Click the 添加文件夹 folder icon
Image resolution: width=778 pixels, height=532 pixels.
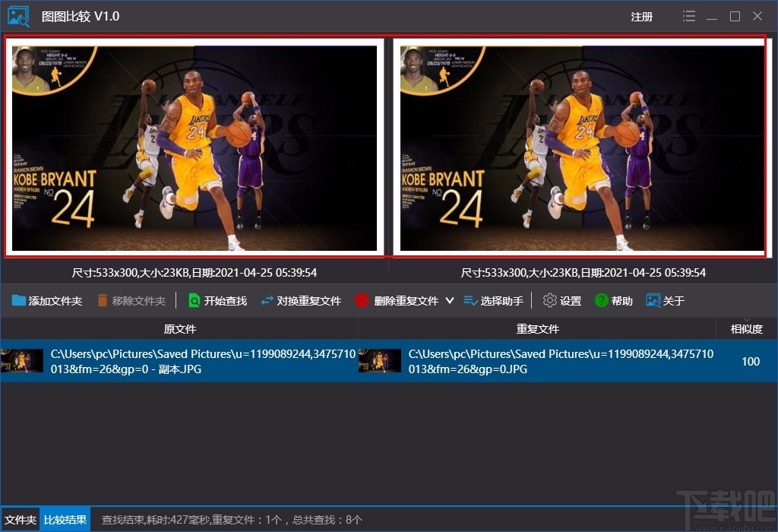pyautogui.click(x=18, y=301)
